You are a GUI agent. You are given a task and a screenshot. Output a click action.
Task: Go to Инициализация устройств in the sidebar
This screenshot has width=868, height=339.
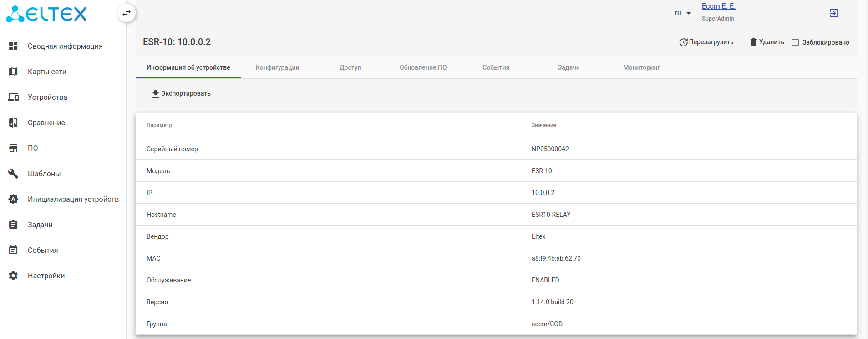(x=73, y=199)
